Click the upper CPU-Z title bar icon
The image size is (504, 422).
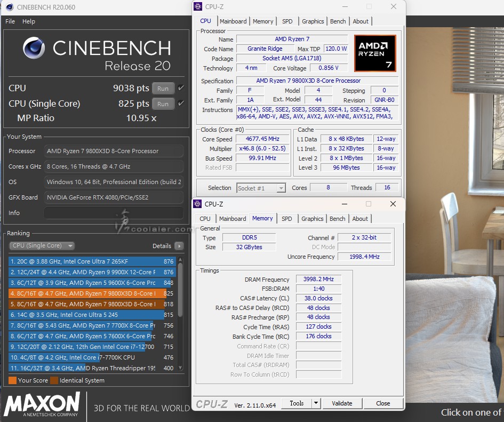point(198,6)
